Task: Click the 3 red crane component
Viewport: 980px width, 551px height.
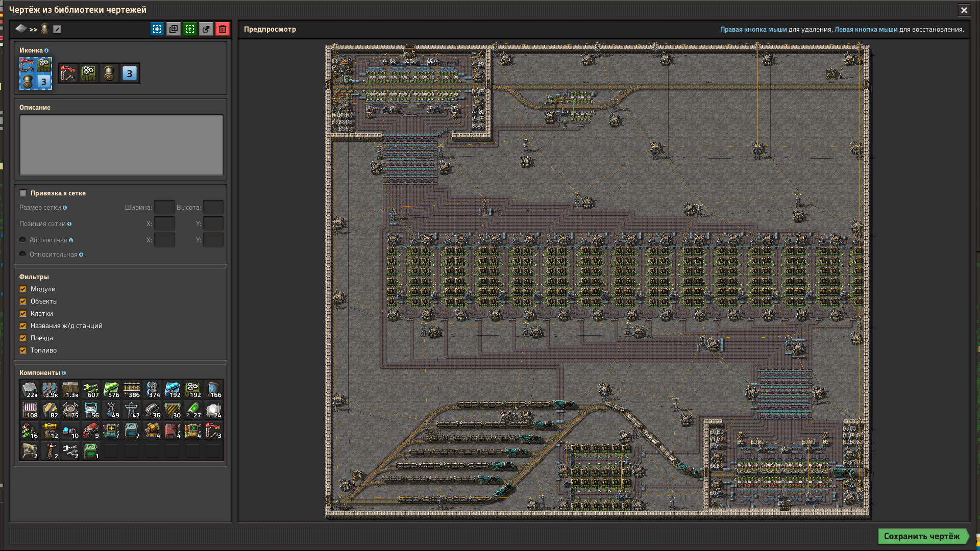Action: pos(213,431)
